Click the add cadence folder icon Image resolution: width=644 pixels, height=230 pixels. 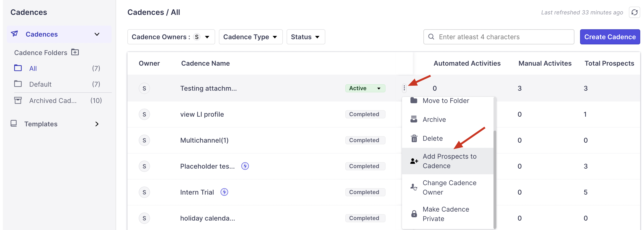coord(75,52)
